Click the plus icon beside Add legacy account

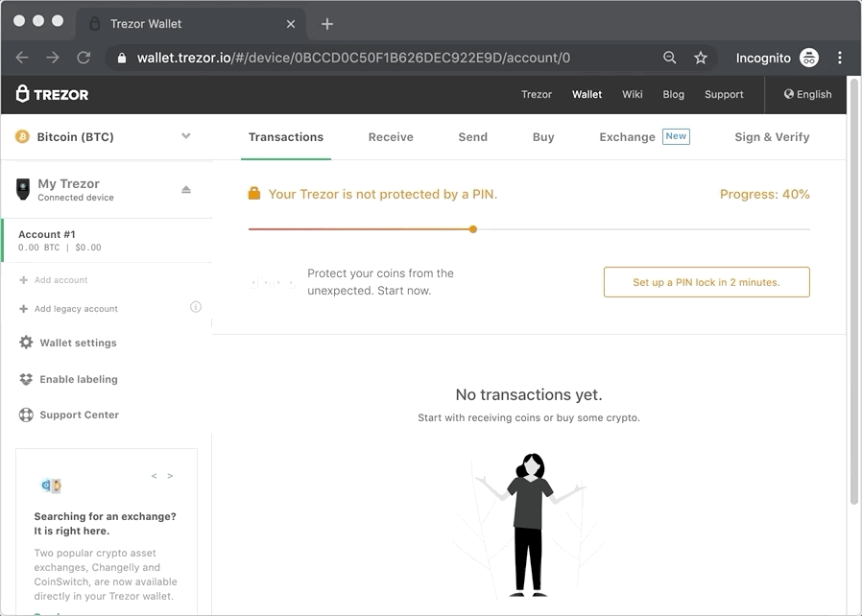[x=24, y=309]
